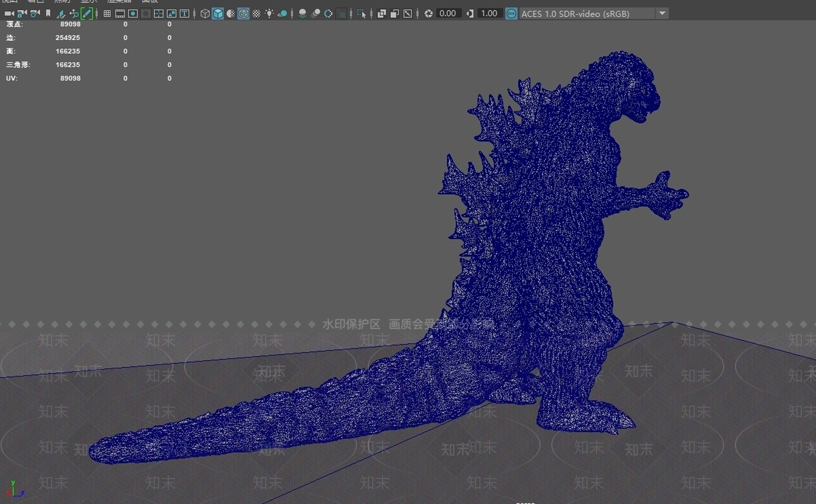Click the X-Ray Active Components icon
Screen dimensions: 816x504
pos(395,14)
